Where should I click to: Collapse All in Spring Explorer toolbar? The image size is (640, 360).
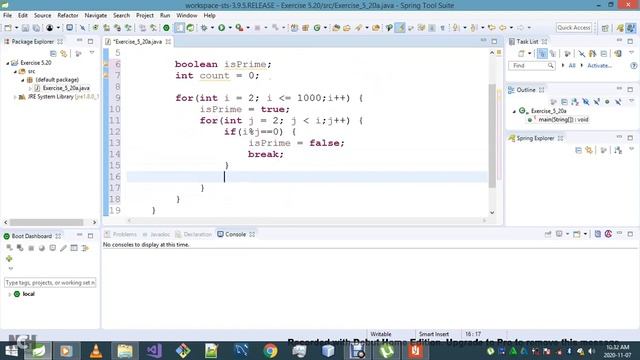[578, 151]
